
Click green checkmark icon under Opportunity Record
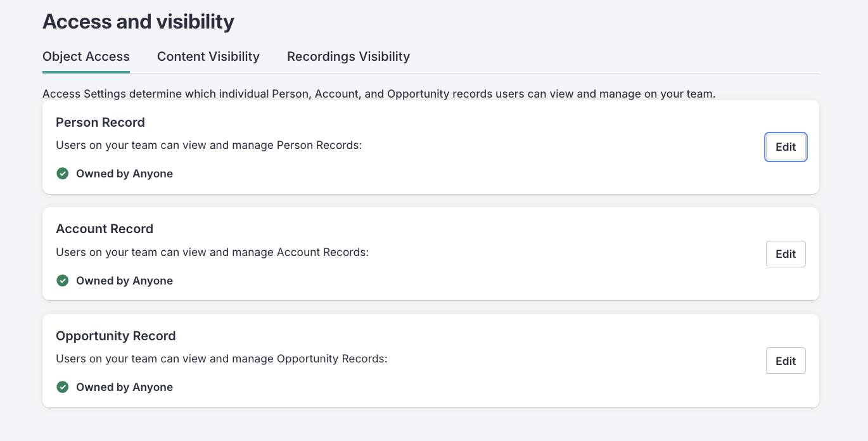tap(63, 387)
